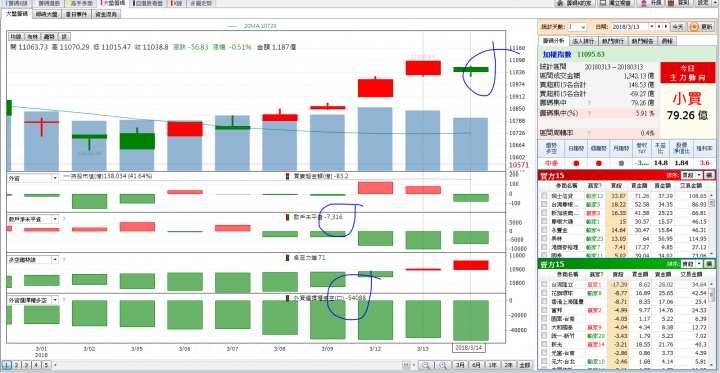Click the 多空力道 legend color marker
The width and height of the screenshot is (720, 373).
[288, 258]
